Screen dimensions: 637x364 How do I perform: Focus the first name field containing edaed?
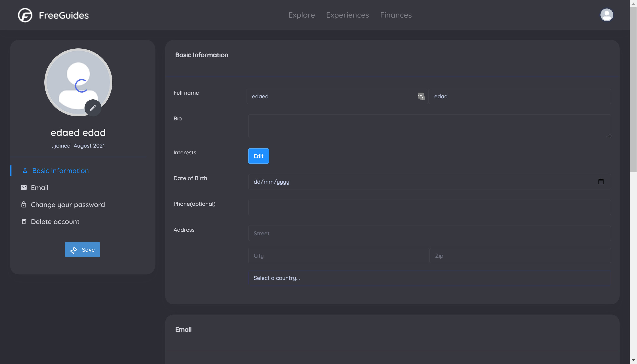tap(337, 96)
